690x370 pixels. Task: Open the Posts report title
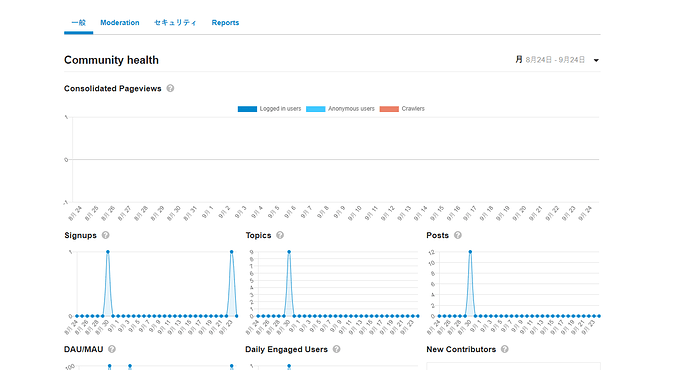(x=437, y=235)
